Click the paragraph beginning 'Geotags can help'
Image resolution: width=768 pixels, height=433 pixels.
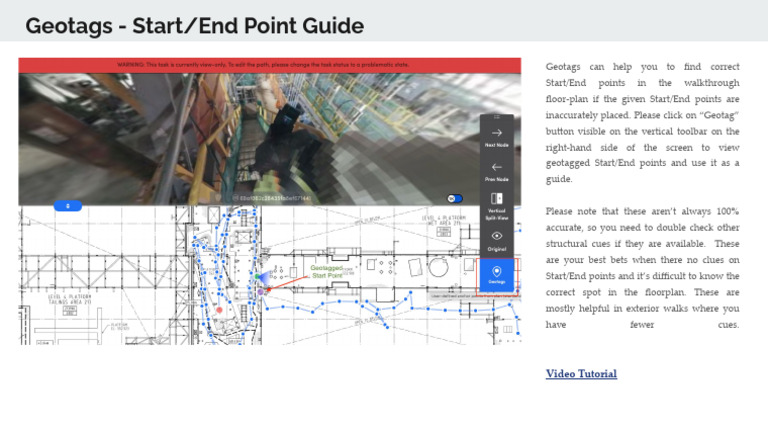pos(643,122)
